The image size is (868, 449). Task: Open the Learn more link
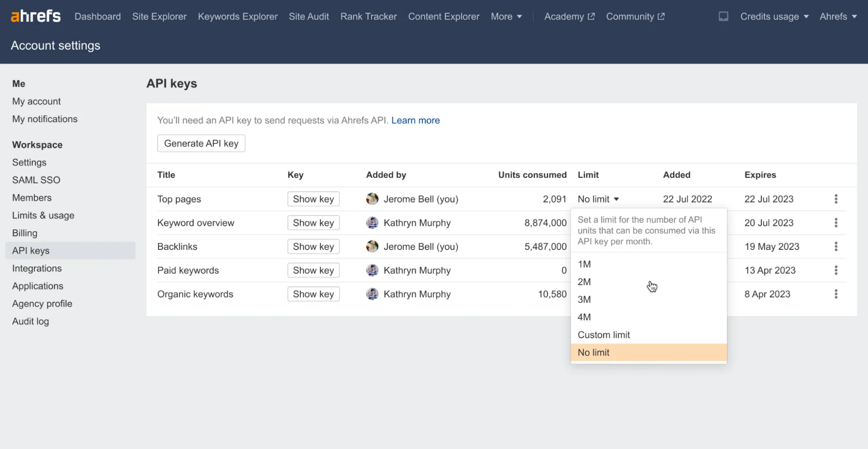pos(415,120)
